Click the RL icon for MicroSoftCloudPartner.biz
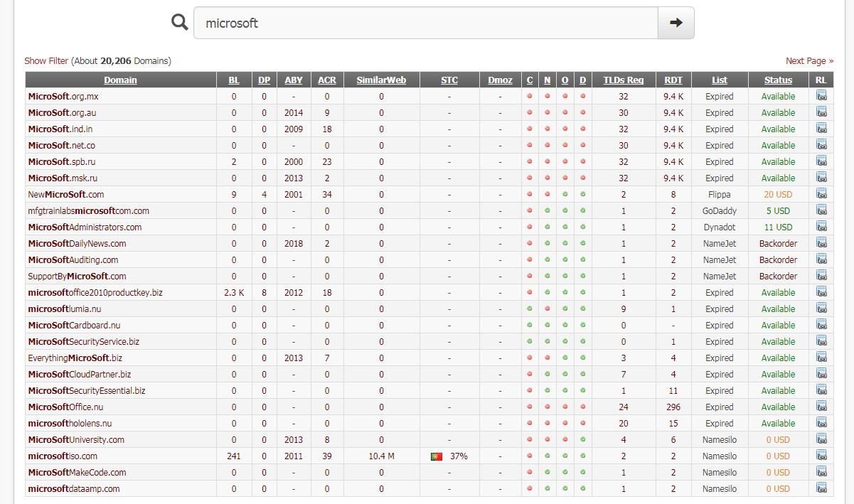Viewport: 854px width, 504px height. [x=821, y=374]
